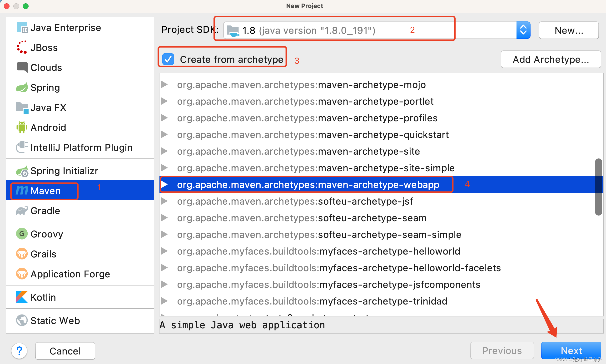This screenshot has width=606, height=364.
Task: Expand the maven-archetype-mojo node
Action: (x=165, y=85)
